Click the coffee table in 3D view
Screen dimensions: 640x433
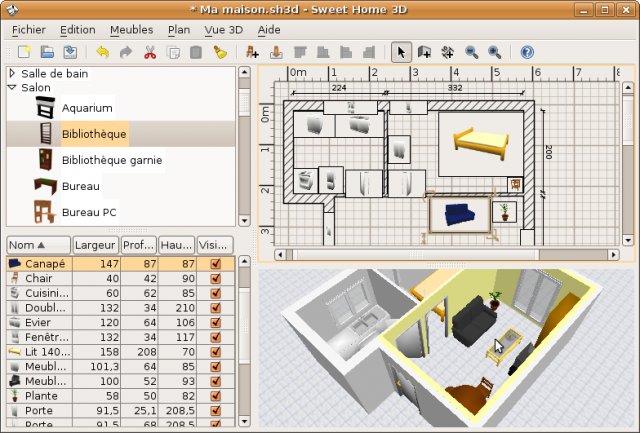tap(504, 347)
